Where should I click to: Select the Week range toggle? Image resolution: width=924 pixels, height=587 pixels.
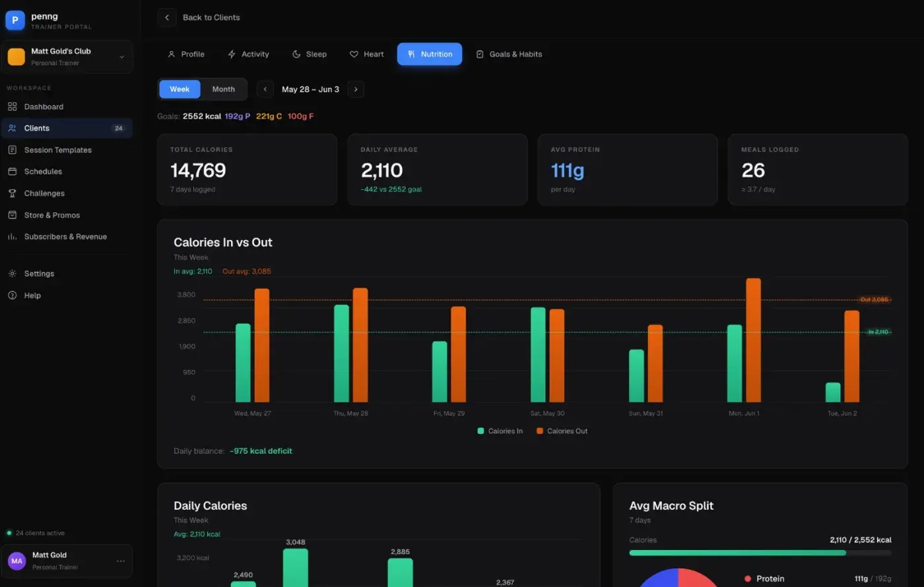click(180, 89)
